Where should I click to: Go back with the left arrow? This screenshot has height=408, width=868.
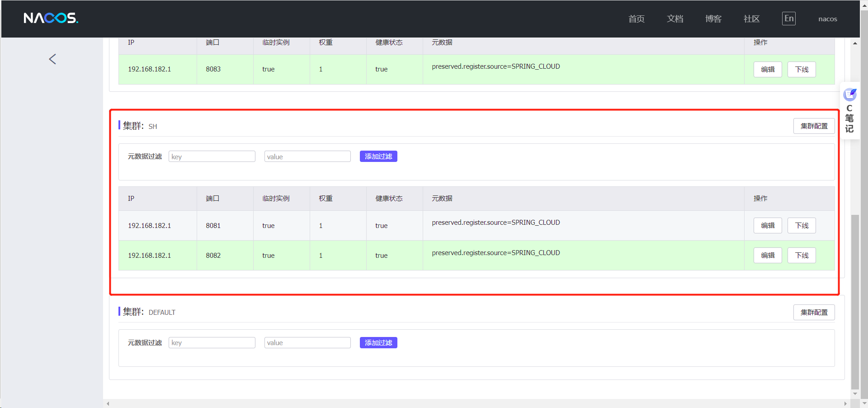52,59
